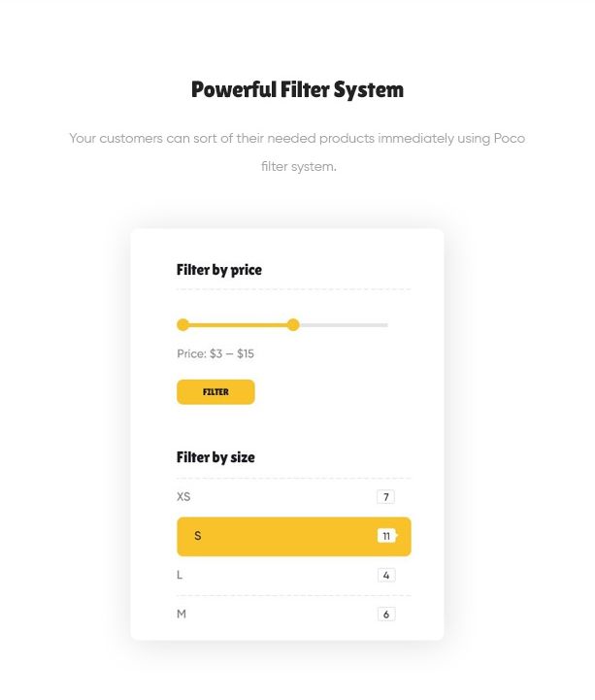
Task: Choose the L size filter
Action: [x=180, y=575]
